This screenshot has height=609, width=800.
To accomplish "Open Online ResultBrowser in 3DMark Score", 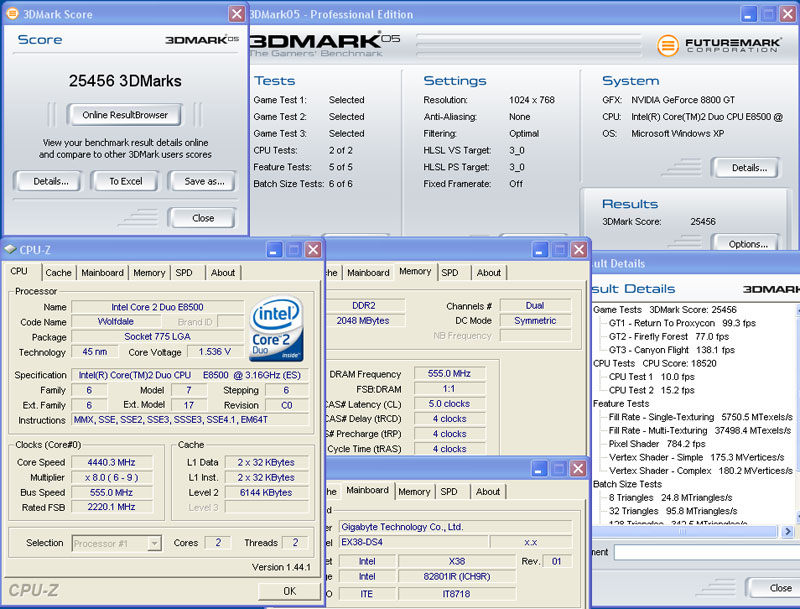I will click(124, 115).
